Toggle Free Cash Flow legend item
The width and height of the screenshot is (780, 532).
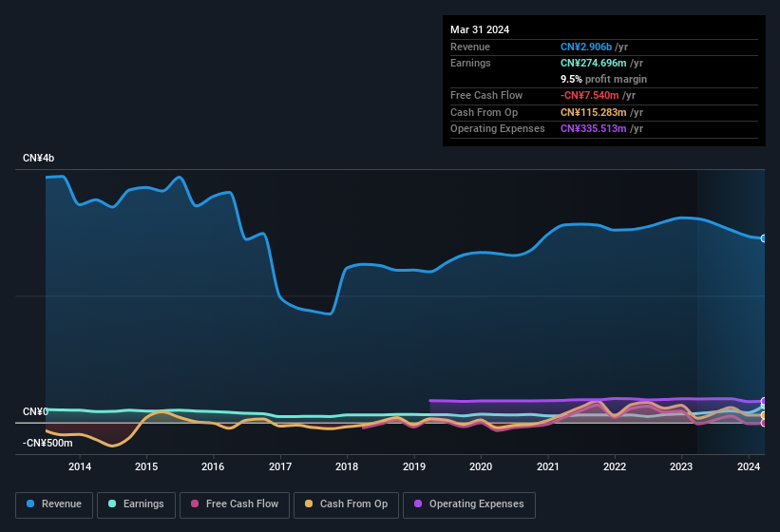[x=238, y=503]
